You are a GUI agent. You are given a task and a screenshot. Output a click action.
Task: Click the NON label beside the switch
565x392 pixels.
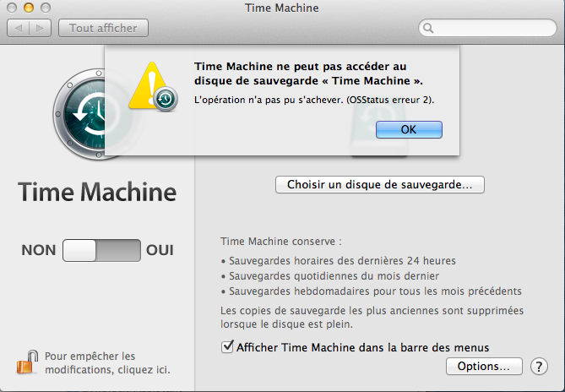tap(39, 250)
